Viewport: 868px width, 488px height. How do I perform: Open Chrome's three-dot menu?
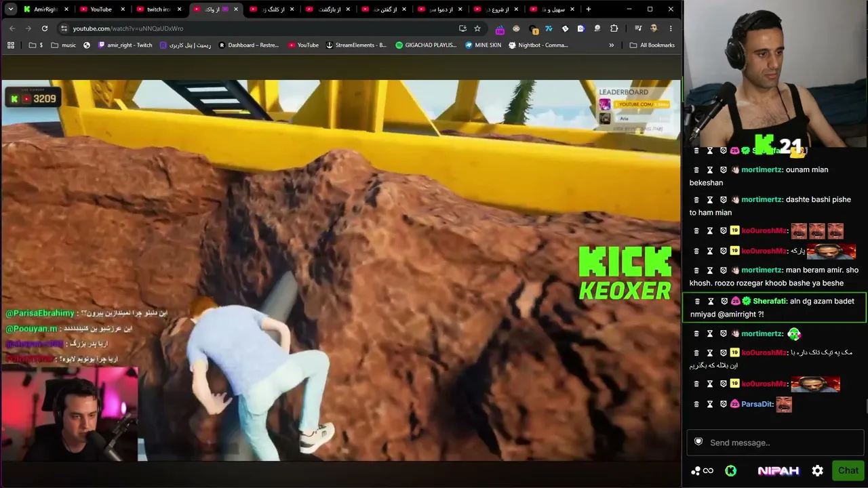coord(671,28)
